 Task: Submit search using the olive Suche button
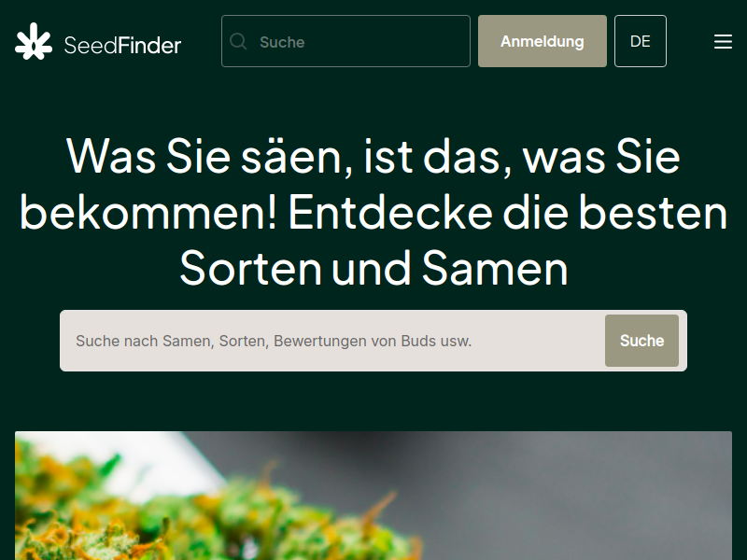641,341
